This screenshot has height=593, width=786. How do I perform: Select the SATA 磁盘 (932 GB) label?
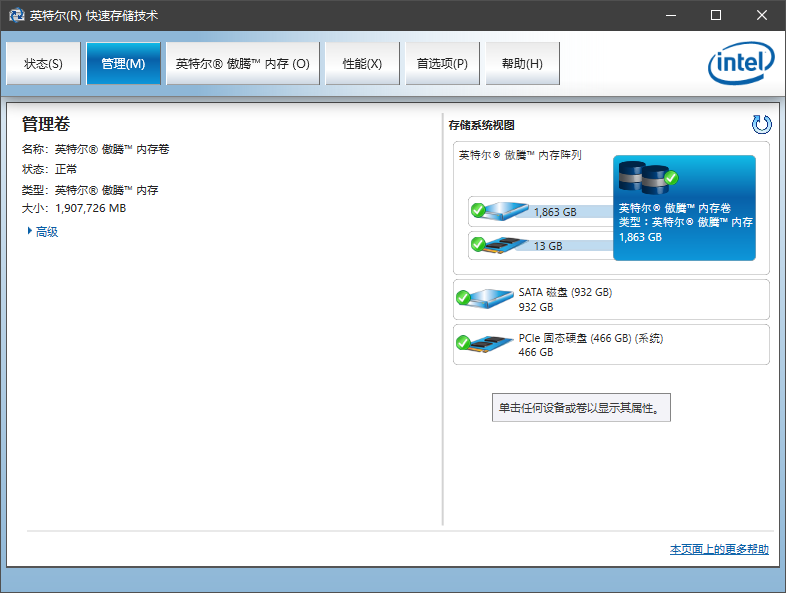[565, 292]
